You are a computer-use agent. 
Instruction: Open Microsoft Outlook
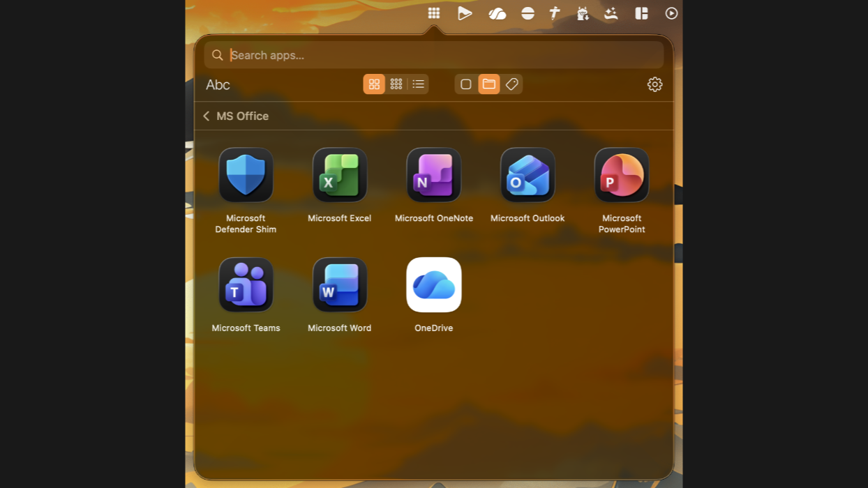pos(527,175)
